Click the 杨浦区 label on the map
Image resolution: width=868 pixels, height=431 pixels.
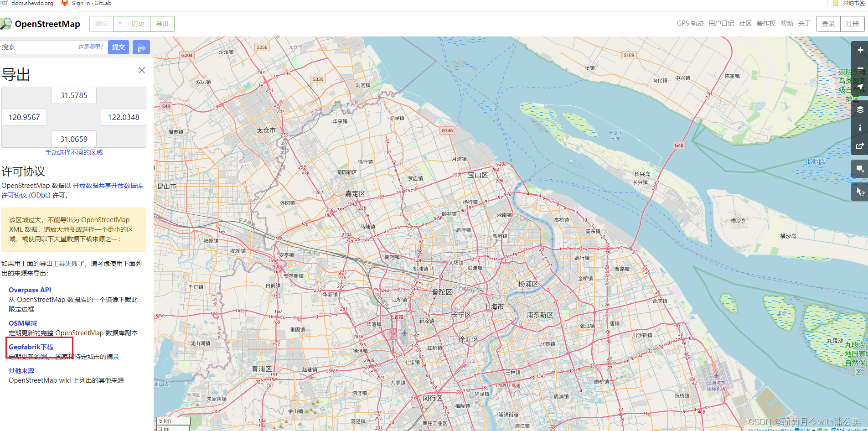click(528, 284)
